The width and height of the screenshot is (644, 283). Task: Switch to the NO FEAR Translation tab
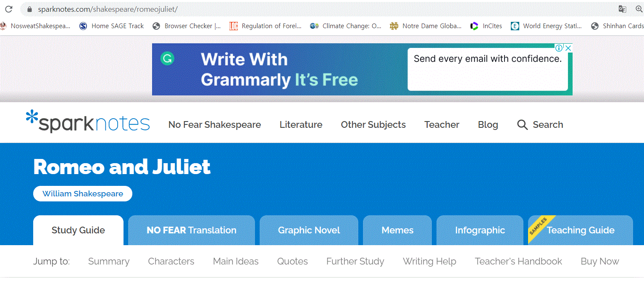point(192,230)
